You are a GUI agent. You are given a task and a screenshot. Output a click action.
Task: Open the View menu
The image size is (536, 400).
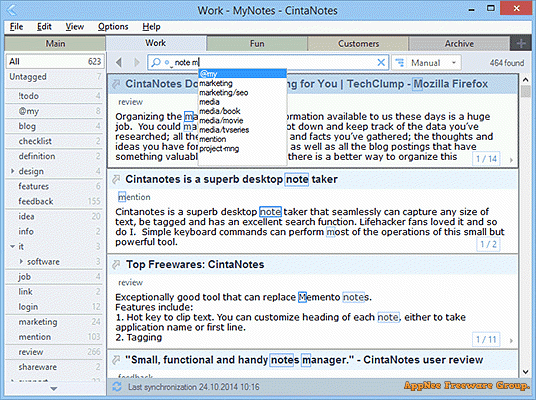click(75, 26)
